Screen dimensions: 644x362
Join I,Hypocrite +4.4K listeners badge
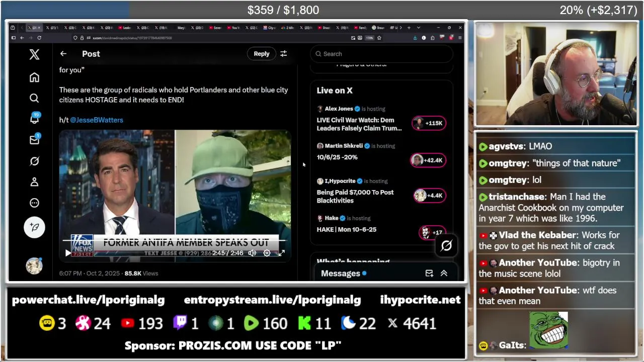click(x=429, y=196)
